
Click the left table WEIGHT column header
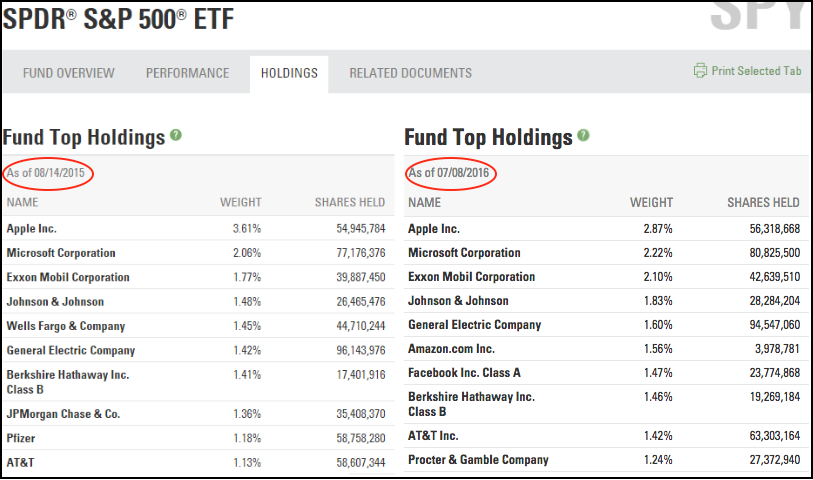(x=240, y=203)
